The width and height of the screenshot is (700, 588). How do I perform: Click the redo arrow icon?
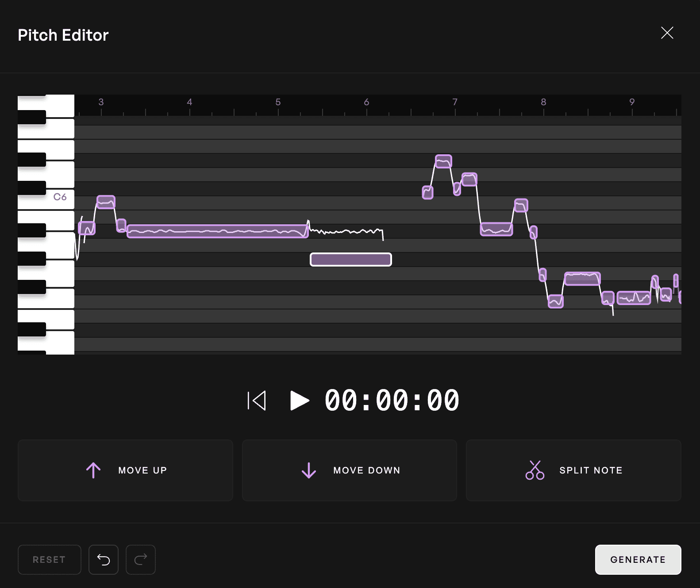[x=141, y=560]
